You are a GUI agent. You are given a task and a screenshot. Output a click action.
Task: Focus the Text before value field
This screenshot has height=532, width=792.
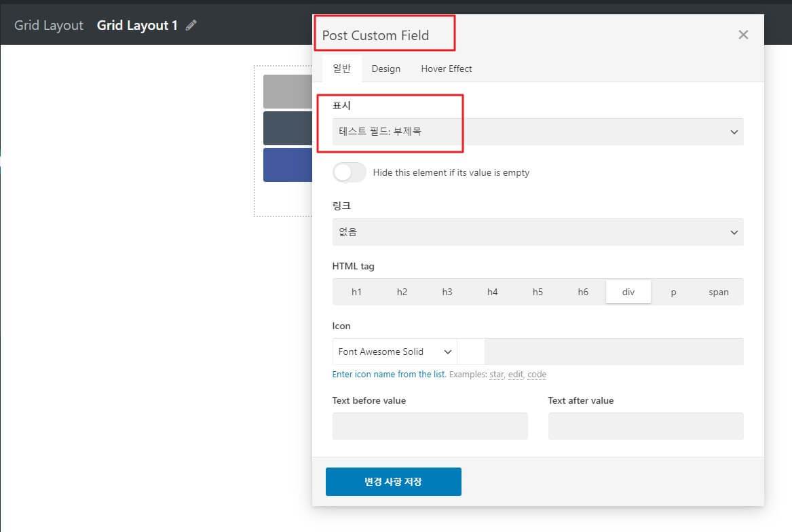click(430, 426)
